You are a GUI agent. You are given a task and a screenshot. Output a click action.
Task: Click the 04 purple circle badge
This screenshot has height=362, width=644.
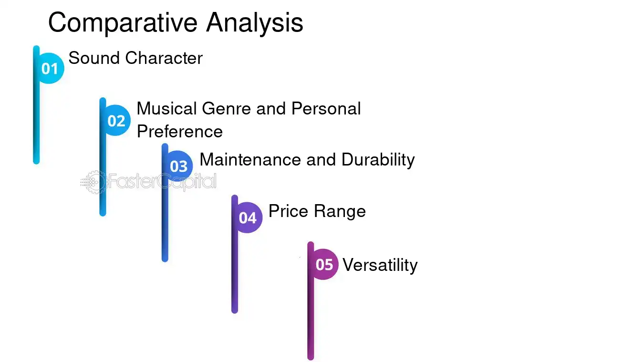tap(248, 218)
